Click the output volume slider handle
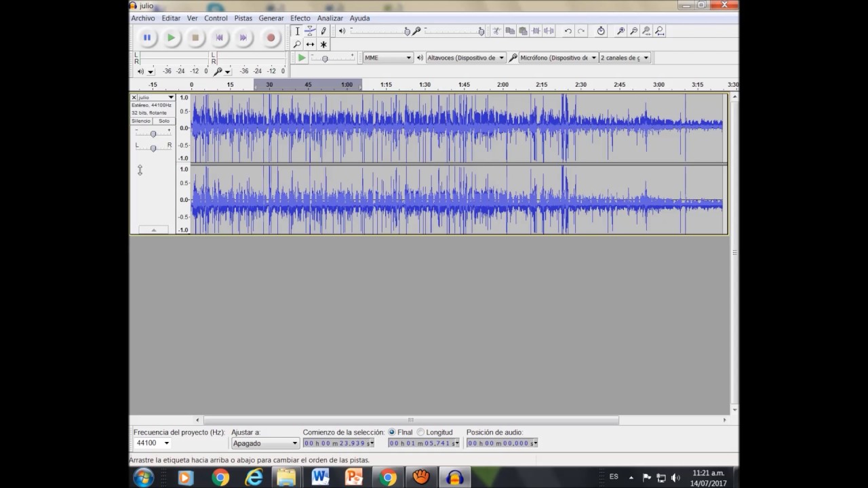868x488 pixels. tap(407, 31)
